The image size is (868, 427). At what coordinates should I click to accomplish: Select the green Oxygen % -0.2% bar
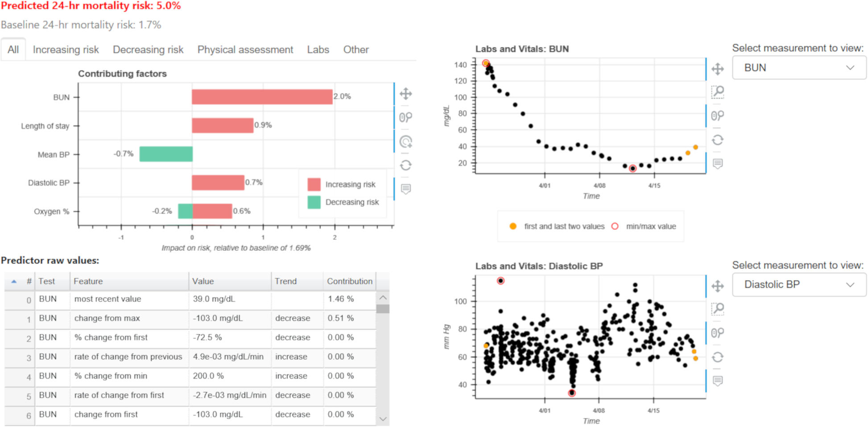click(185, 211)
